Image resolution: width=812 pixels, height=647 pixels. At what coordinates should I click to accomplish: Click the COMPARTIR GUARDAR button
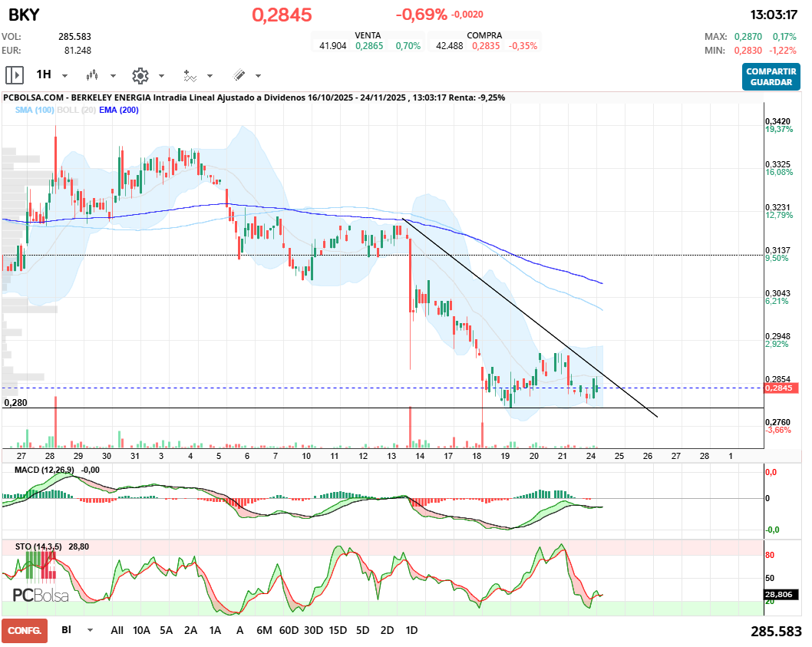[769, 76]
